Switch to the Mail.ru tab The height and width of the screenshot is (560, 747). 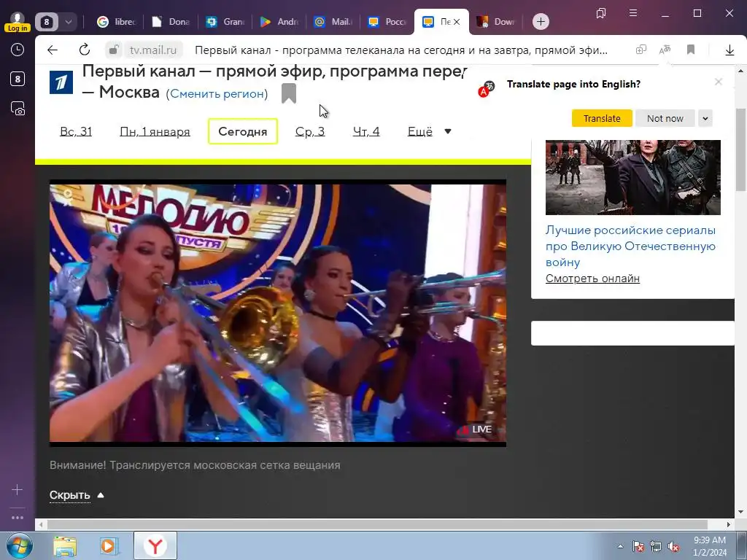point(333,22)
